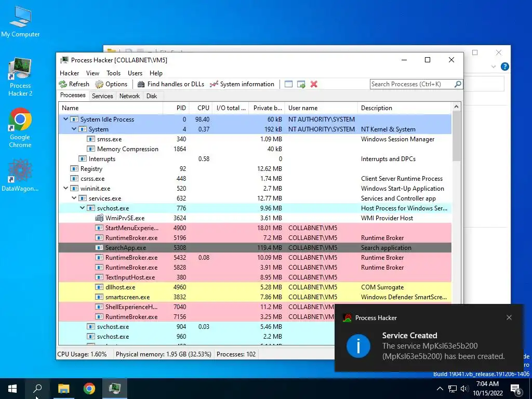Click the Help question mark in background window
This screenshot has height=399, width=532.
[505, 66]
